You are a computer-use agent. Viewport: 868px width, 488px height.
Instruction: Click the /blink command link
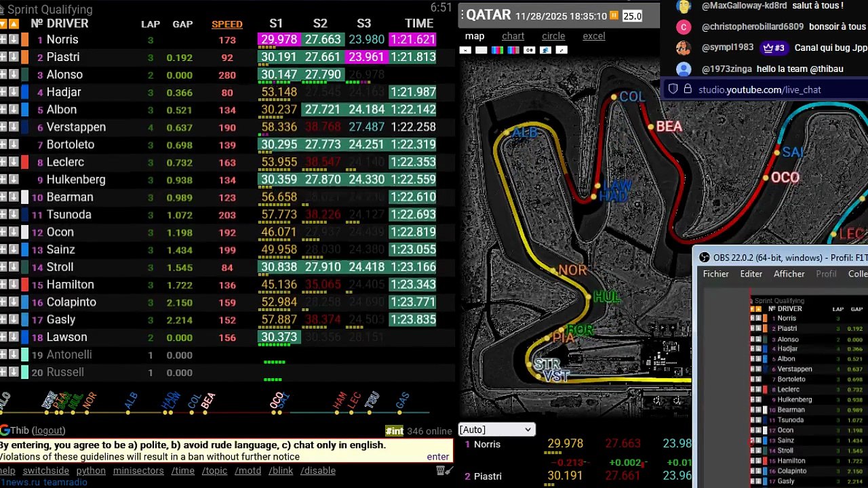point(281,470)
